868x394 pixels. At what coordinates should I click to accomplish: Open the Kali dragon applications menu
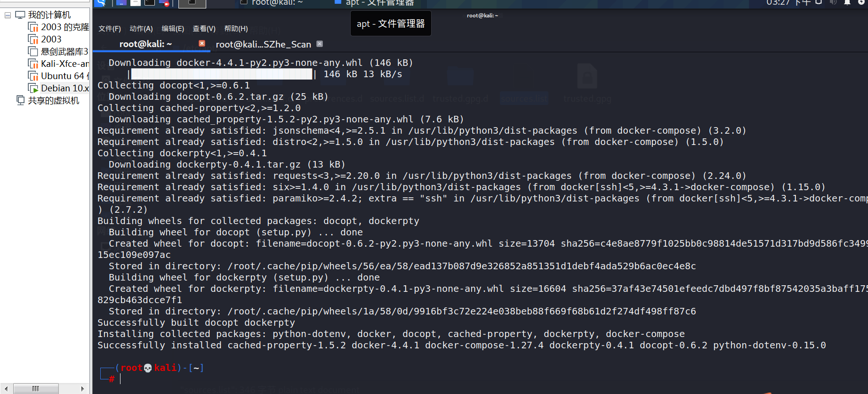click(x=100, y=3)
